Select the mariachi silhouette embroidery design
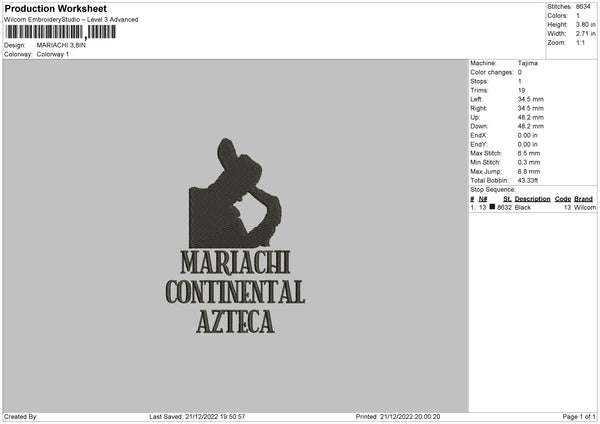Screen dimensions: 600x424 pos(235,193)
